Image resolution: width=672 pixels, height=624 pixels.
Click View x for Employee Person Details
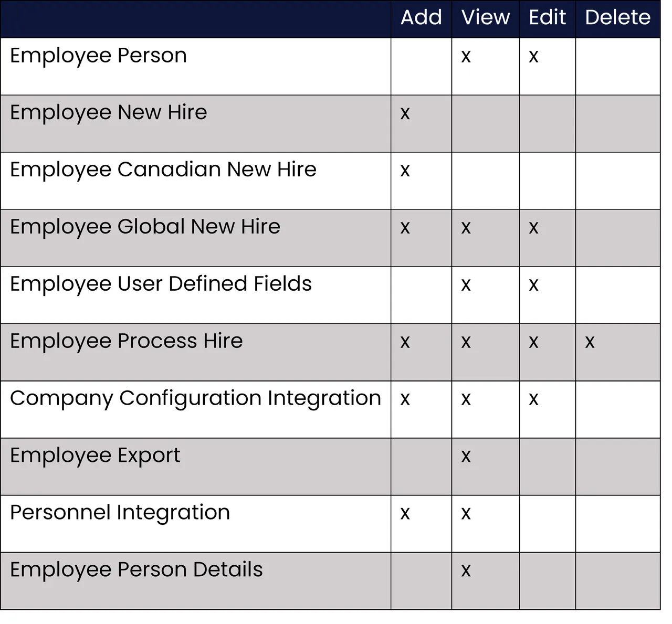(x=466, y=571)
